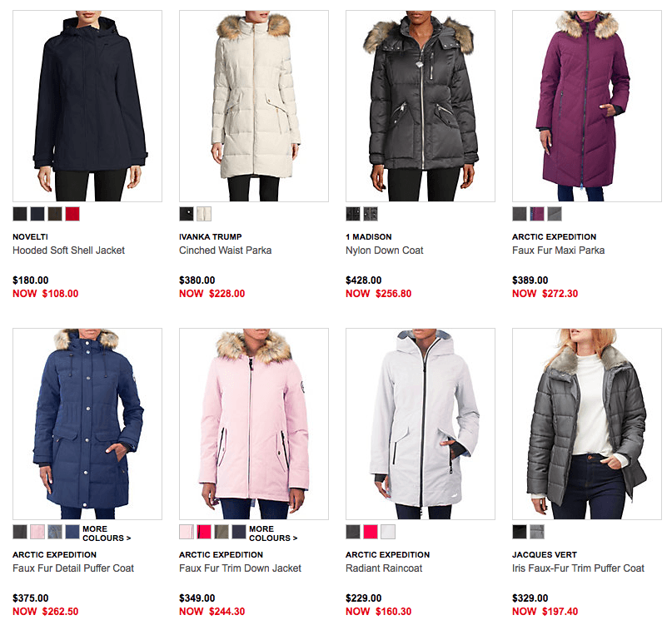Select pink swatch under Faux Fur Detail Puffer Coat
The height and width of the screenshot is (620, 672).
click(x=37, y=532)
